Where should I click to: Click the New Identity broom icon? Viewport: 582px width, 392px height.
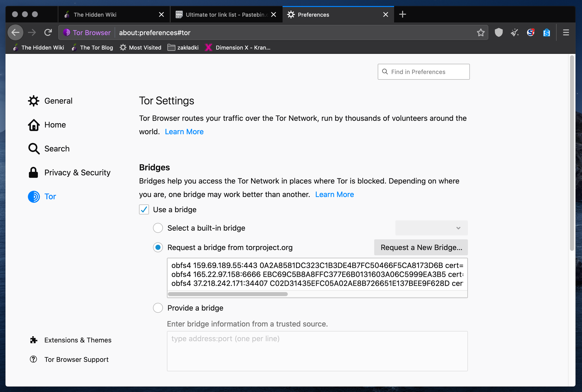pyautogui.click(x=514, y=32)
